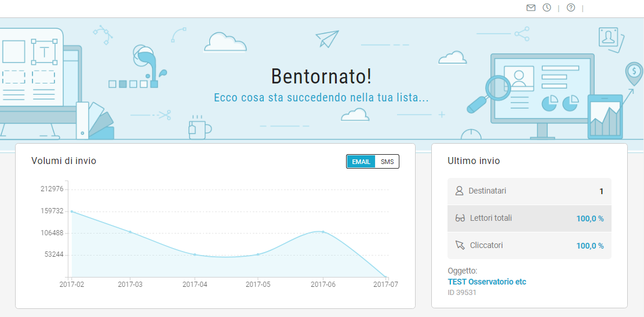
Task: Open the mail envelope icon in header
Action: click(x=530, y=8)
